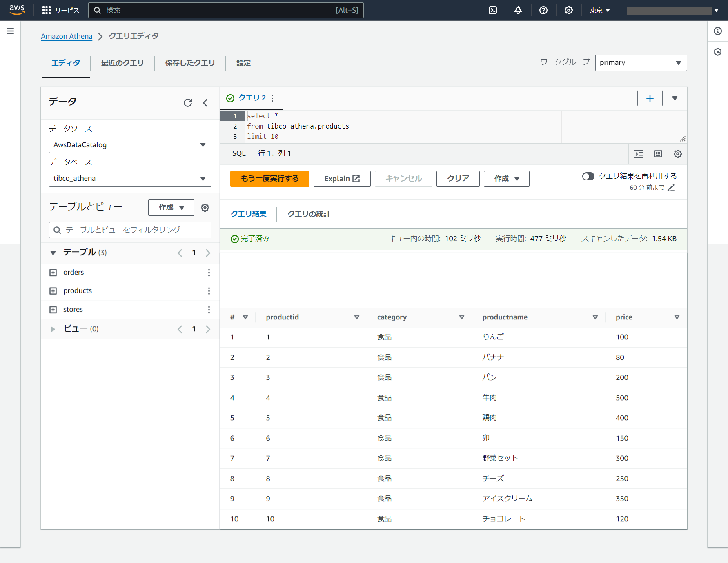Add a new query tab
The height and width of the screenshot is (563, 728).
pos(650,98)
